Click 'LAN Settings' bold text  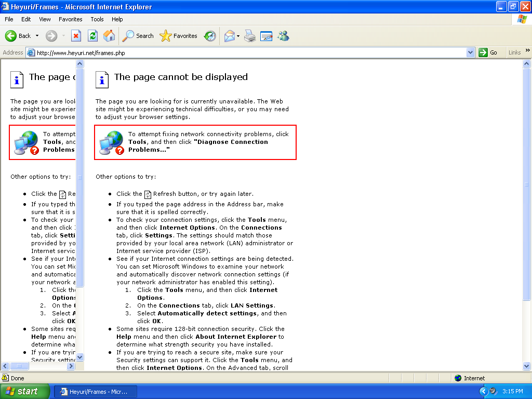click(252, 305)
